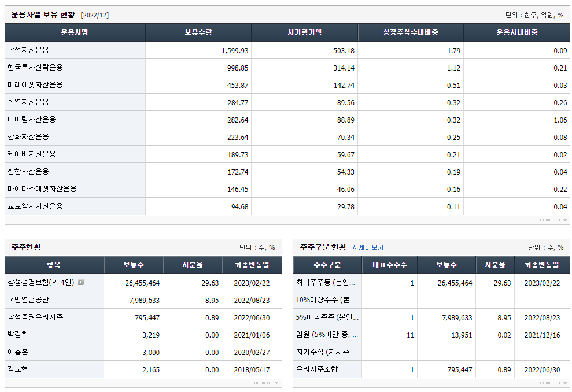Expand 삼성생명보험(외 4인) play icon
Image resolution: width=572 pixels, height=392 pixels.
80,282
